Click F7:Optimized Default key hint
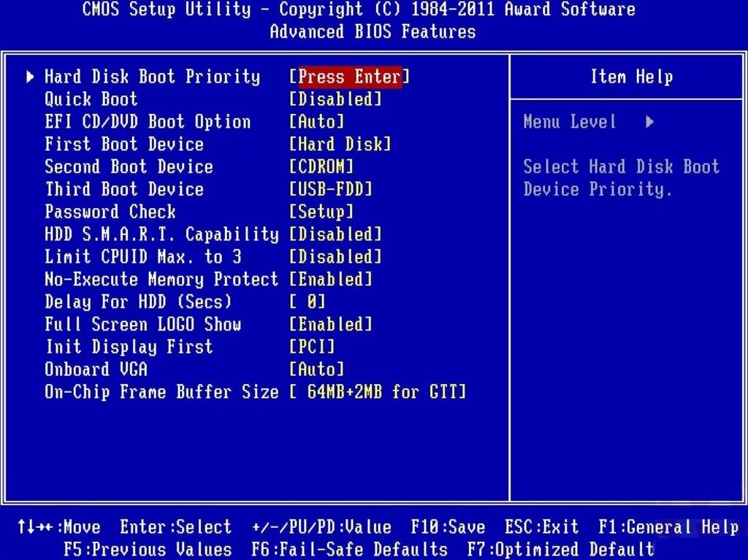This screenshot has width=748, height=560. (560, 550)
